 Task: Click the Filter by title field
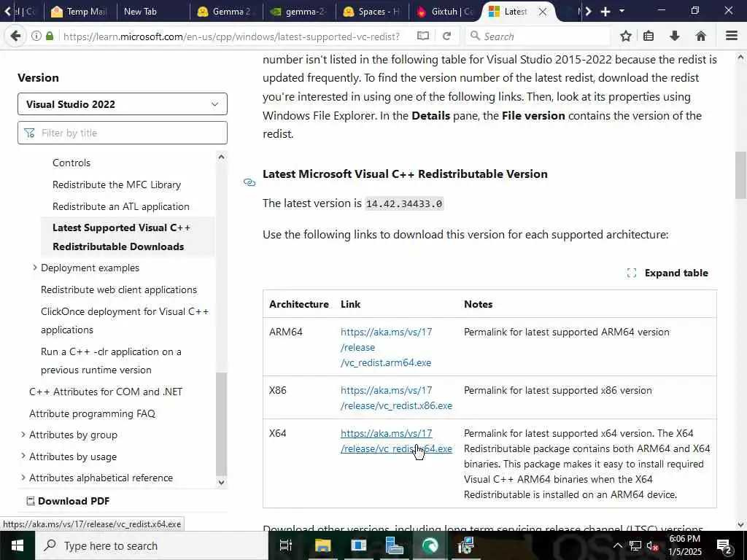pyautogui.click(x=123, y=133)
